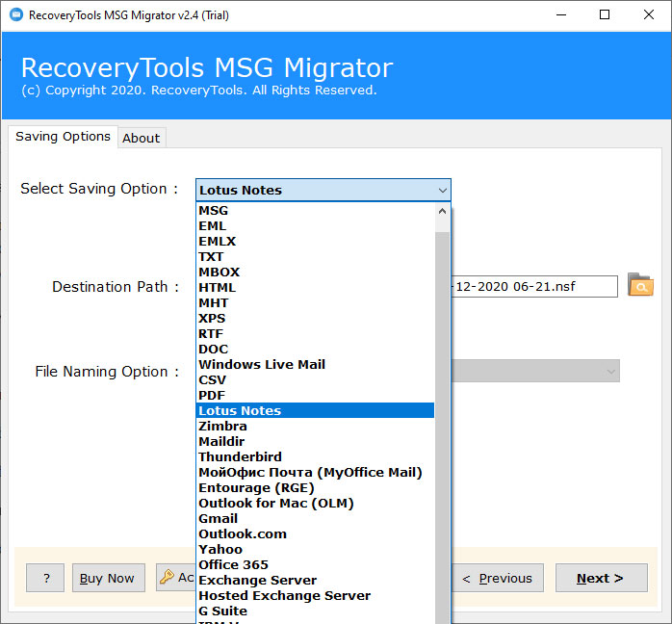Choose MSG from the saving list

[x=315, y=211]
